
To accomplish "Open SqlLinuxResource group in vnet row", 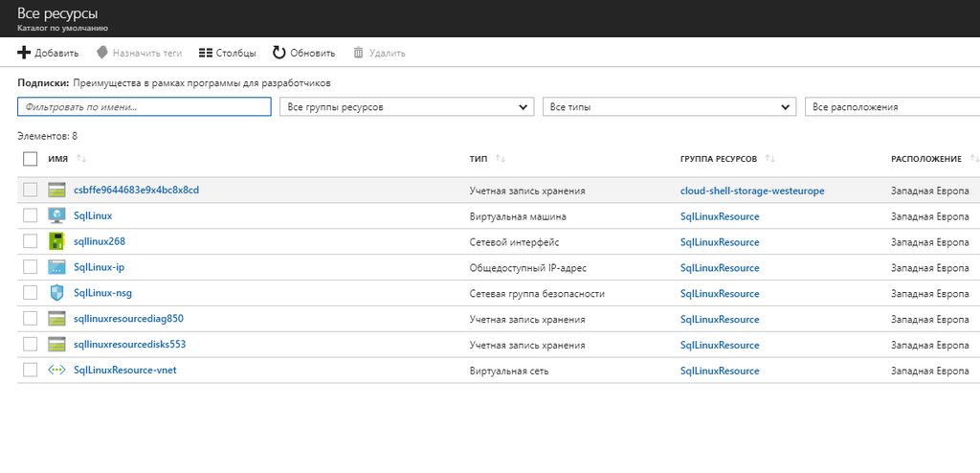I will (x=720, y=371).
